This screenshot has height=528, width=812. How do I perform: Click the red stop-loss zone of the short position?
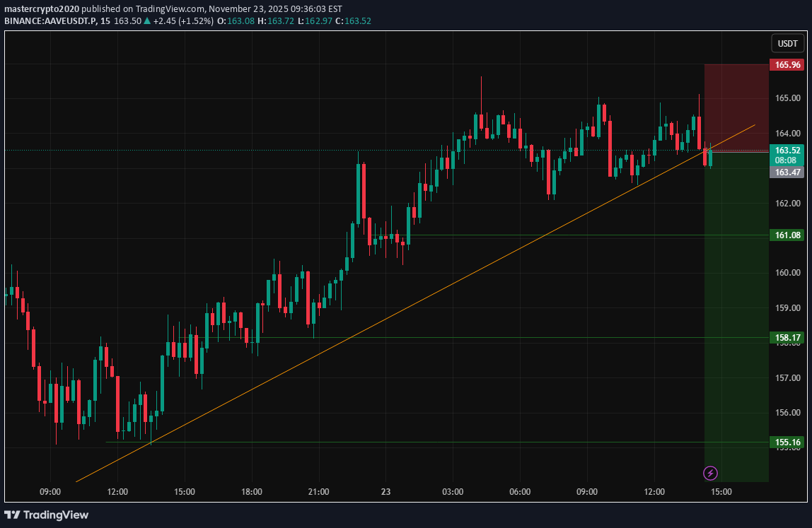click(x=736, y=106)
